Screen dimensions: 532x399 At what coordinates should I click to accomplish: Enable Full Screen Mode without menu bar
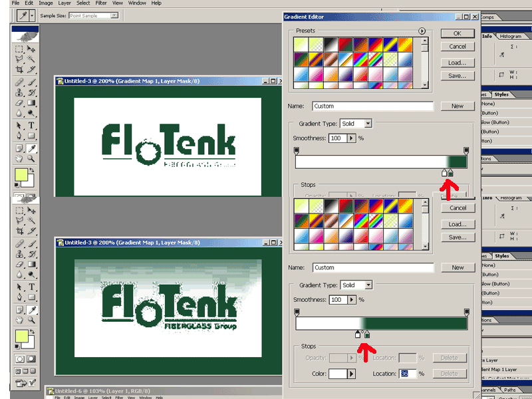coord(33,371)
